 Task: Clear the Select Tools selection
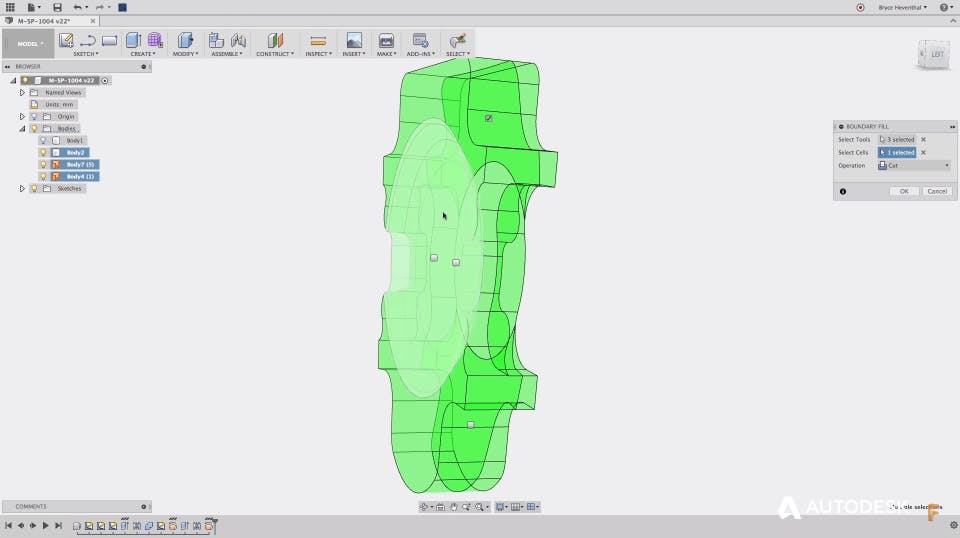pos(923,140)
